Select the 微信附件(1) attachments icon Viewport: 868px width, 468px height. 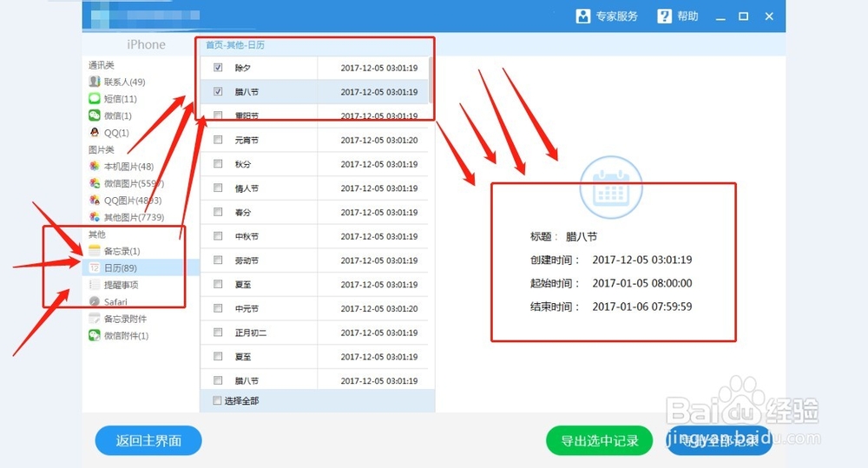tap(95, 336)
